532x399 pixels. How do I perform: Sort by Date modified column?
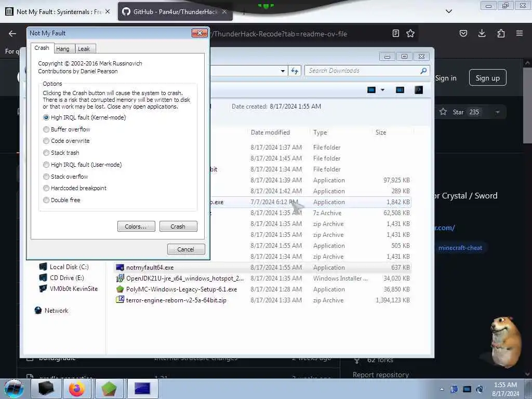pos(270,132)
